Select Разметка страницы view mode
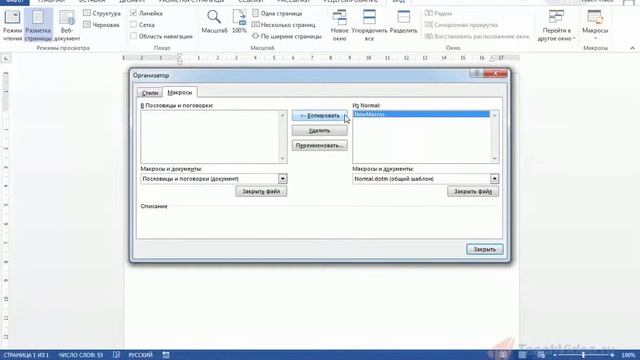The width and height of the screenshot is (640, 360). [x=38, y=25]
